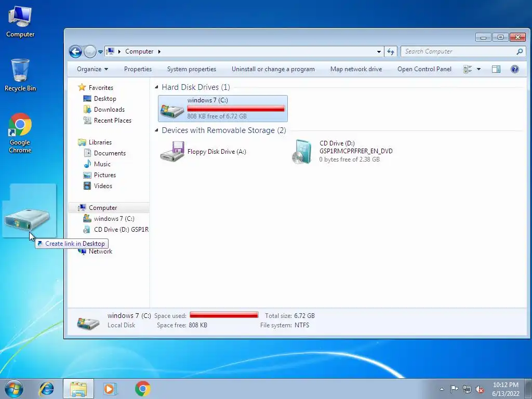532x399 pixels.
Task: Select Libraries in the navigation pane
Action: pos(95,142)
